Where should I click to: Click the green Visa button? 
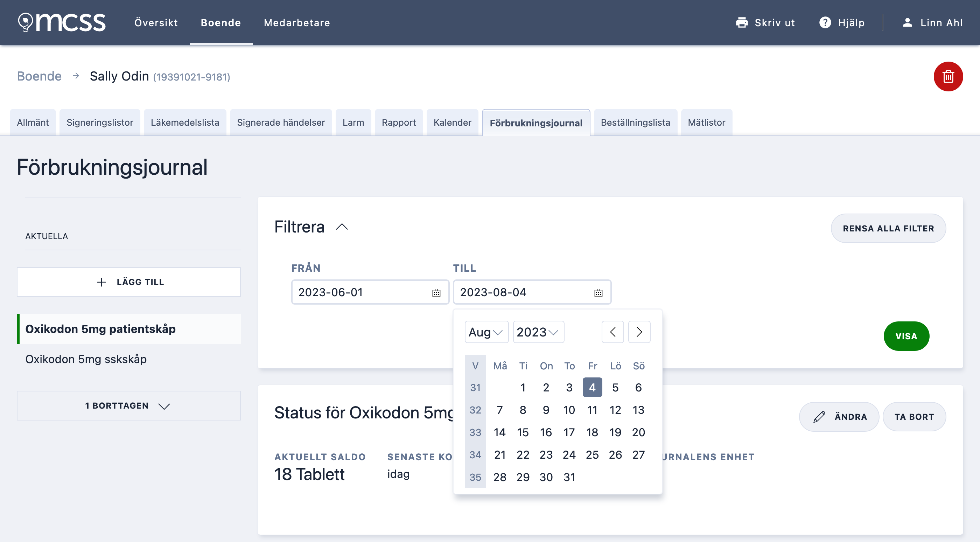coord(906,336)
